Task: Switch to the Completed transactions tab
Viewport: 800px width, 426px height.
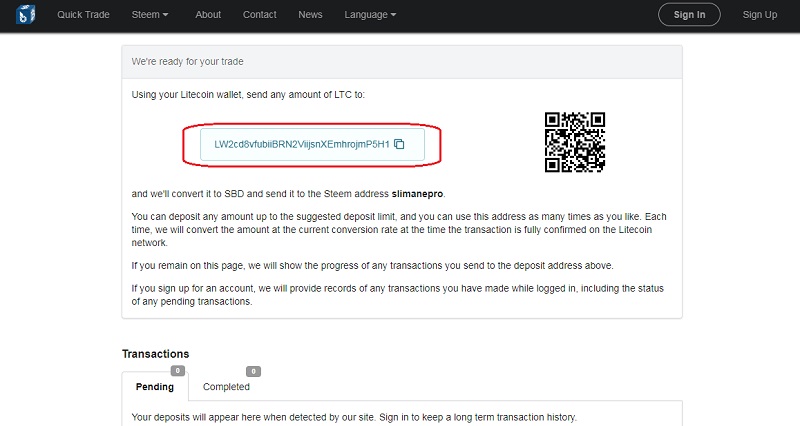Action: (226, 387)
